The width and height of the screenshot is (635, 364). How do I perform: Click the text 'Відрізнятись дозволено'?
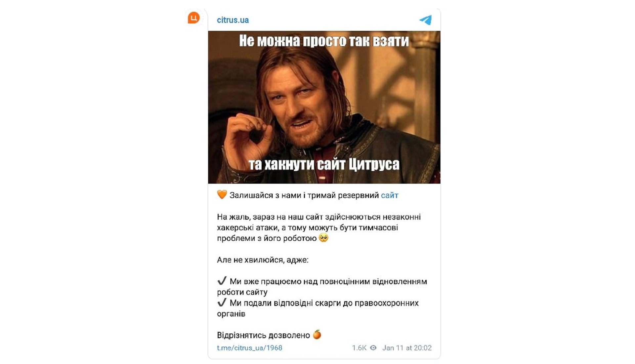tap(263, 335)
